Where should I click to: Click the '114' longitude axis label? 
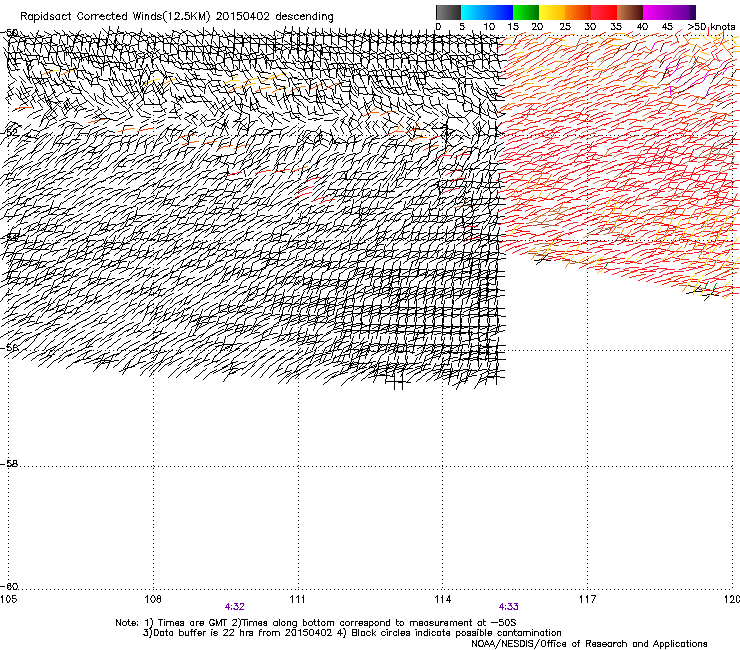443,599
